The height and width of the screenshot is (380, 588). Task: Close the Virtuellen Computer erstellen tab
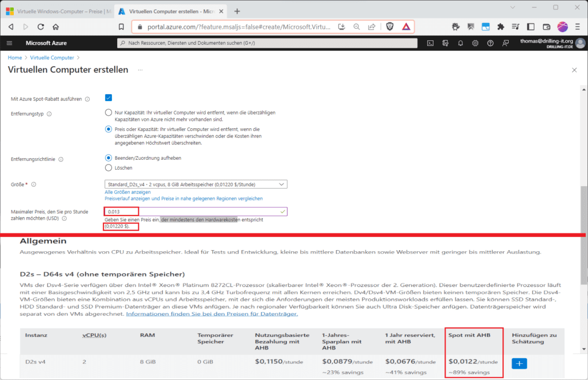pos(221,11)
